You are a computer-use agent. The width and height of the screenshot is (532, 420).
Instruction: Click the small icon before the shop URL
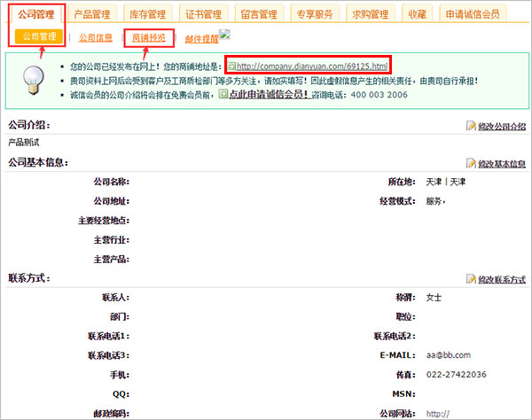coord(231,66)
